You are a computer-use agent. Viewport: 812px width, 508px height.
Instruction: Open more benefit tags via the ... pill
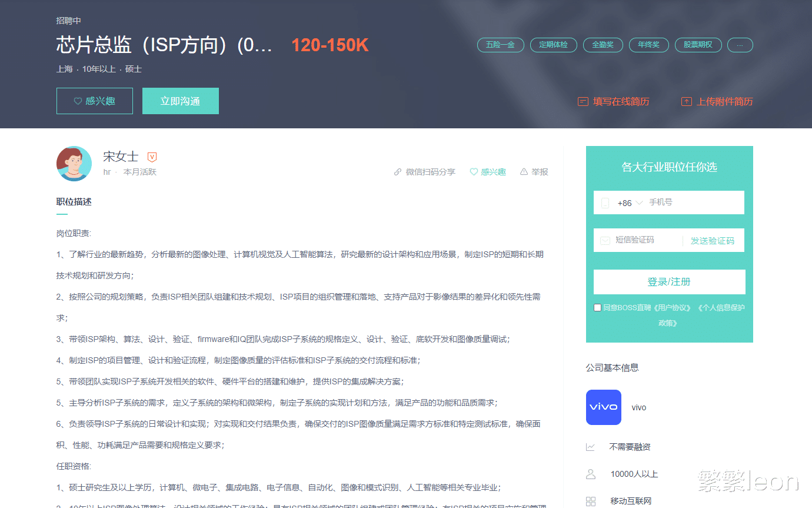point(740,45)
